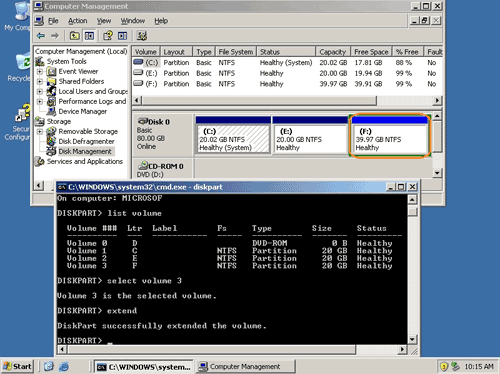Expand the Shared Folders tree node
This screenshot has width=500, height=374.
click(40, 81)
